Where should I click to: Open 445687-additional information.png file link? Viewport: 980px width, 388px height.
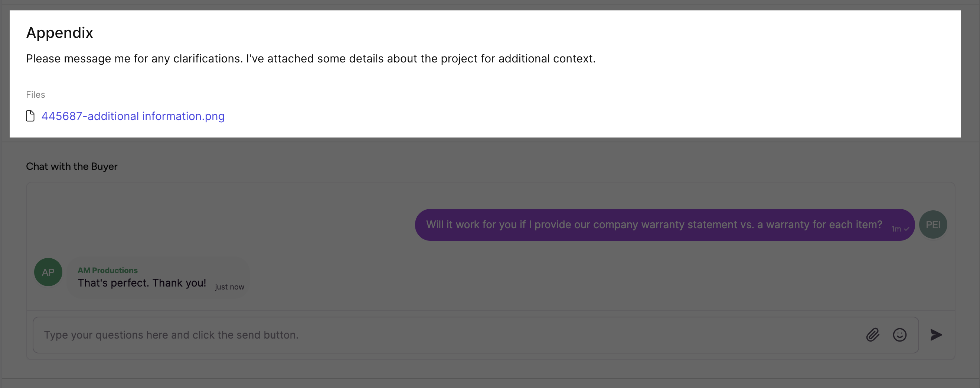click(133, 116)
